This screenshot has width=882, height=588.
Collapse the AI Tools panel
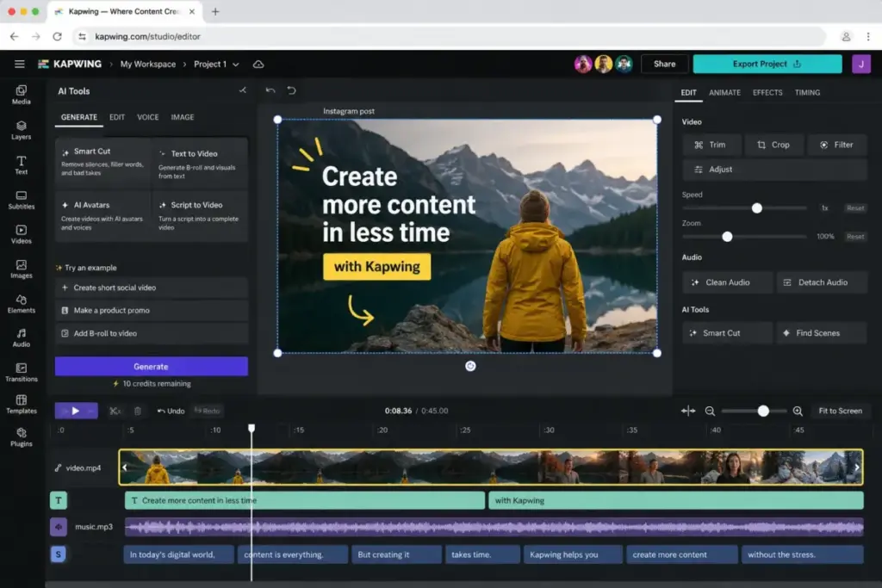(x=242, y=90)
